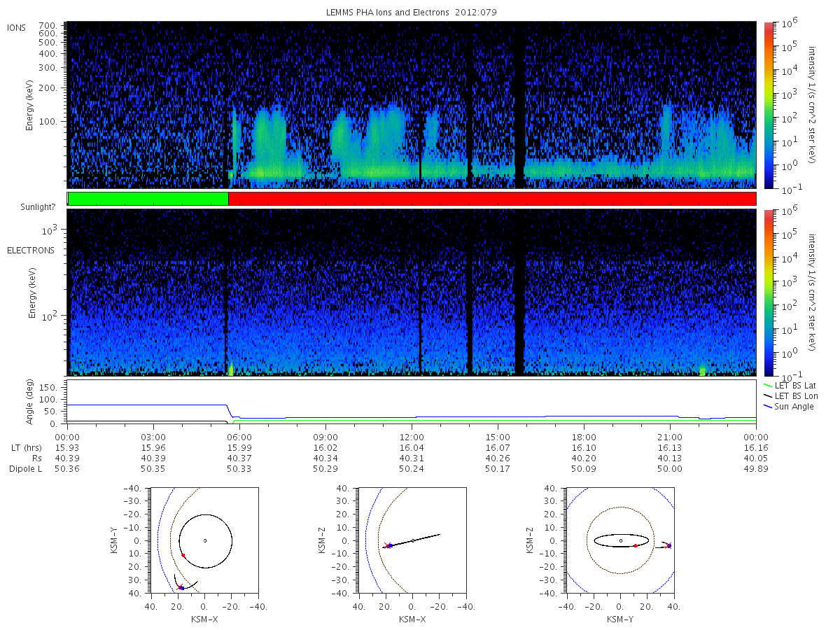Click the Dipole L value 50.36
840x630 pixels.
[x=67, y=468]
